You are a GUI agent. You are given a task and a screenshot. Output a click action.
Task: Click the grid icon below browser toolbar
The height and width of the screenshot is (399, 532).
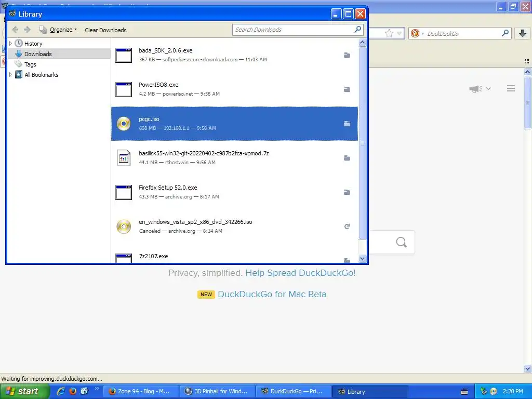coord(527,61)
